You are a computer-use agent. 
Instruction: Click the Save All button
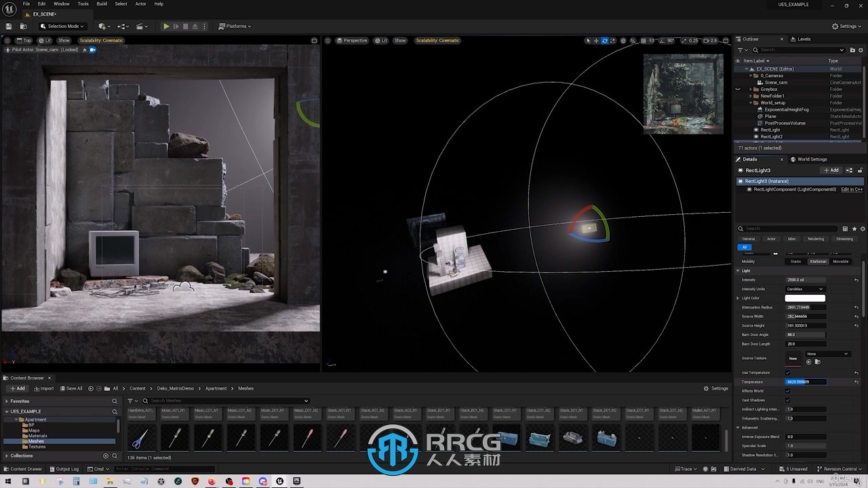(x=71, y=388)
